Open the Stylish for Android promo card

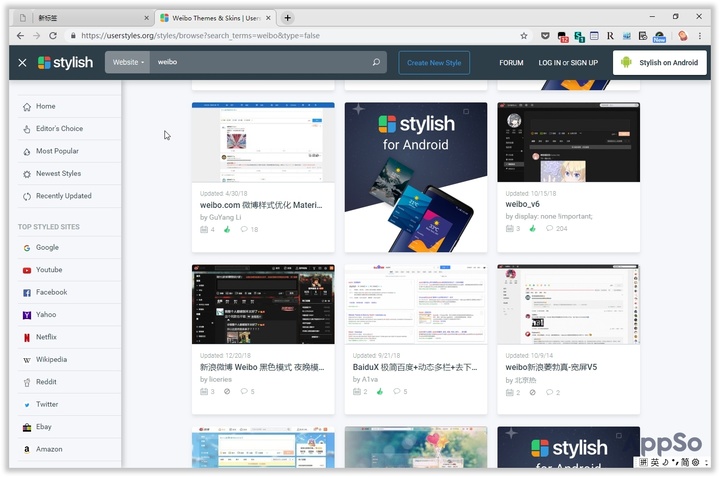click(416, 177)
